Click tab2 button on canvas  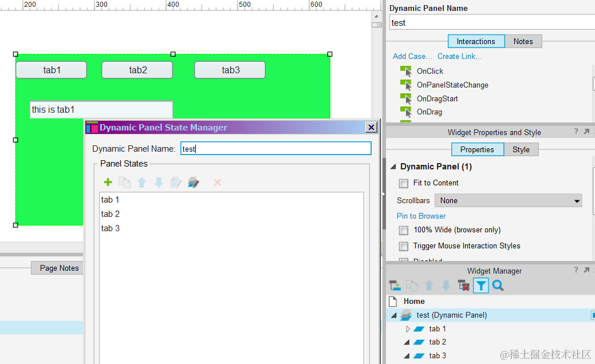point(137,70)
